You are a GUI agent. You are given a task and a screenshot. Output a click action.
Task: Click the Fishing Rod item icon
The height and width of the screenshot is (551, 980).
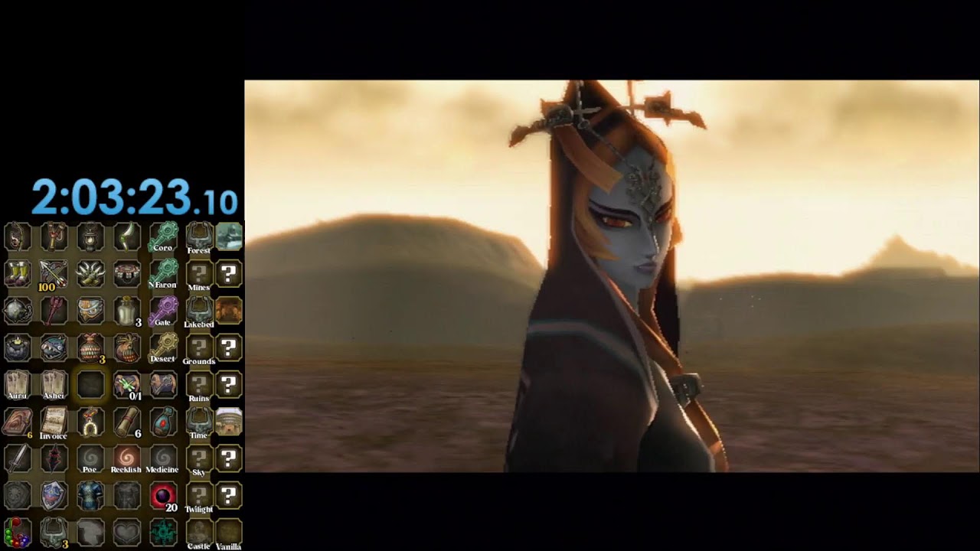[17, 236]
